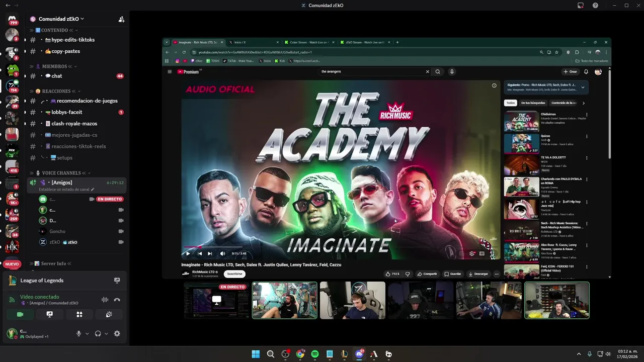Click Compartir under the video
Image resolution: width=644 pixels, height=362 pixels.
tap(427, 274)
